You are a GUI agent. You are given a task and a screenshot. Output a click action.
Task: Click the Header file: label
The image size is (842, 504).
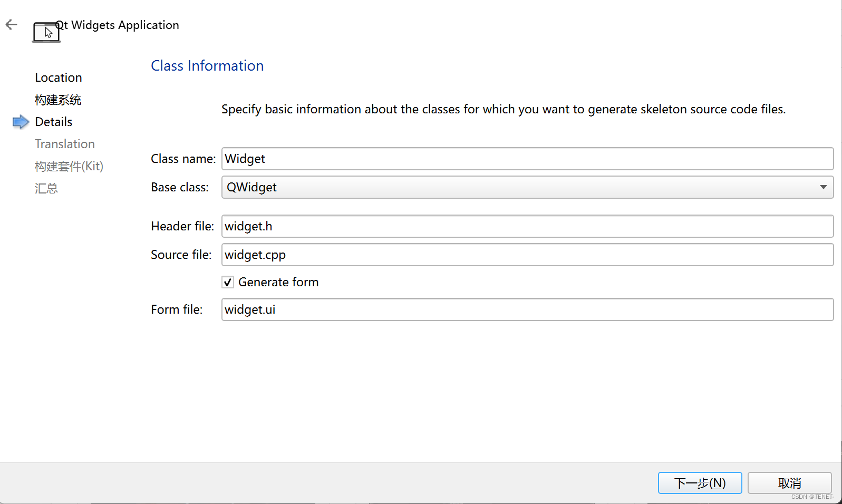pyautogui.click(x=182, y=226)
